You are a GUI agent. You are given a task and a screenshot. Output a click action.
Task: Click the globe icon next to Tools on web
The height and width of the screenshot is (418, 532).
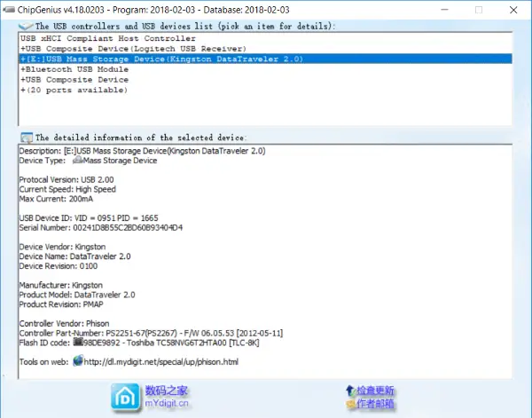coord(78,360)
